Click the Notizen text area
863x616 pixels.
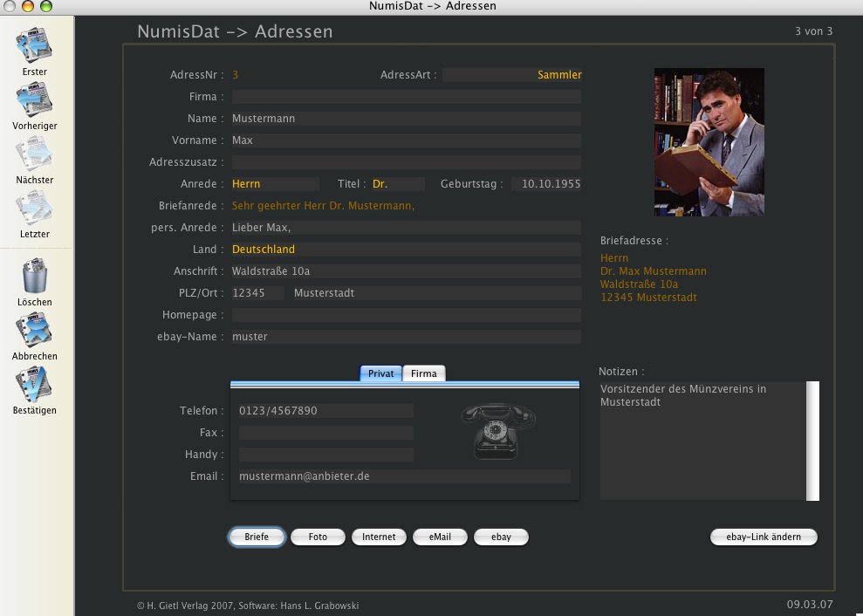click(x=702, y=441)
